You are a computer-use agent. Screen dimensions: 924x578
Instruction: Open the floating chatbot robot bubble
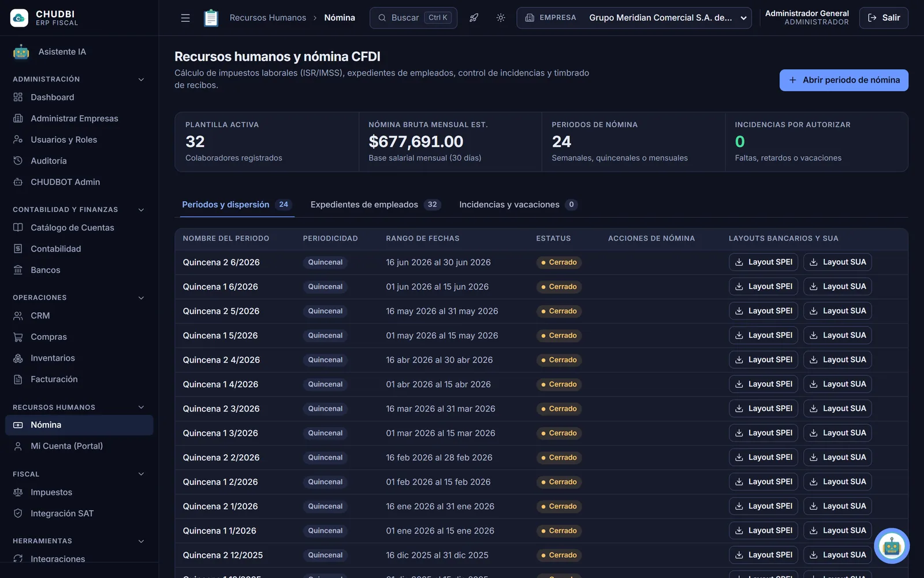click(x=892, y=546)
